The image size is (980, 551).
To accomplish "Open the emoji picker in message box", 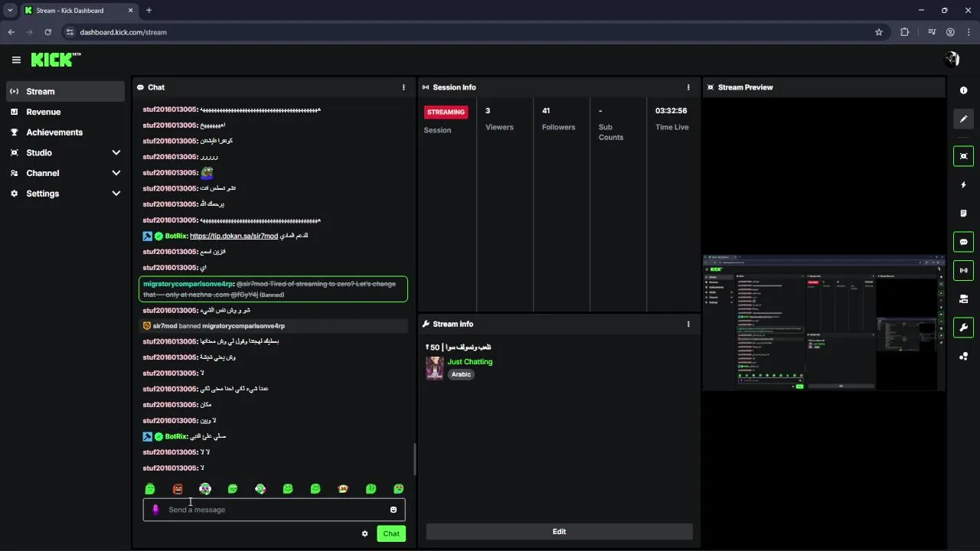I will pos(394,510).
